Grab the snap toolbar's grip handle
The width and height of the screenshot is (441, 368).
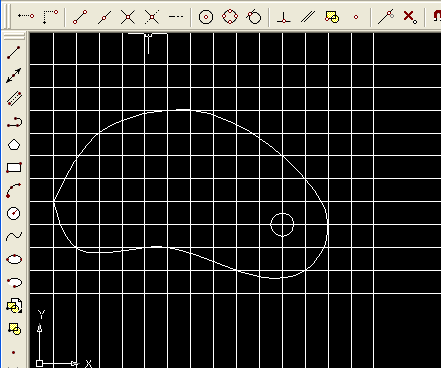click(x=6, y=16)
